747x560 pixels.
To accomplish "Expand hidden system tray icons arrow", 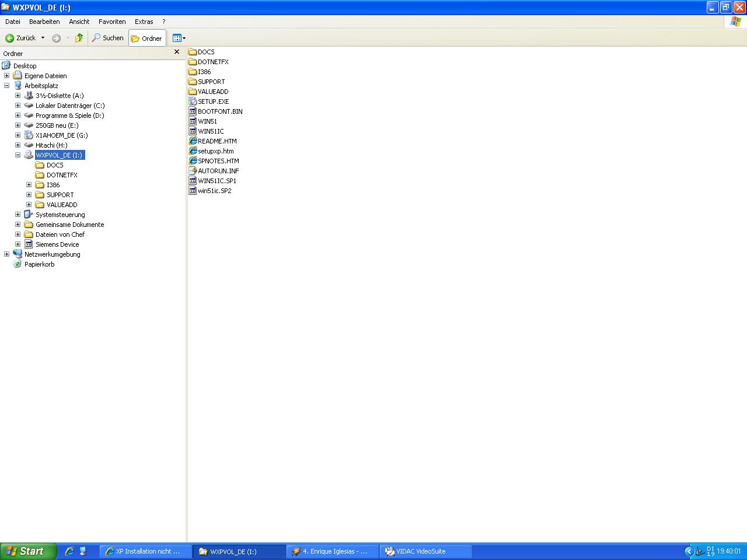I will pos(688,551).
